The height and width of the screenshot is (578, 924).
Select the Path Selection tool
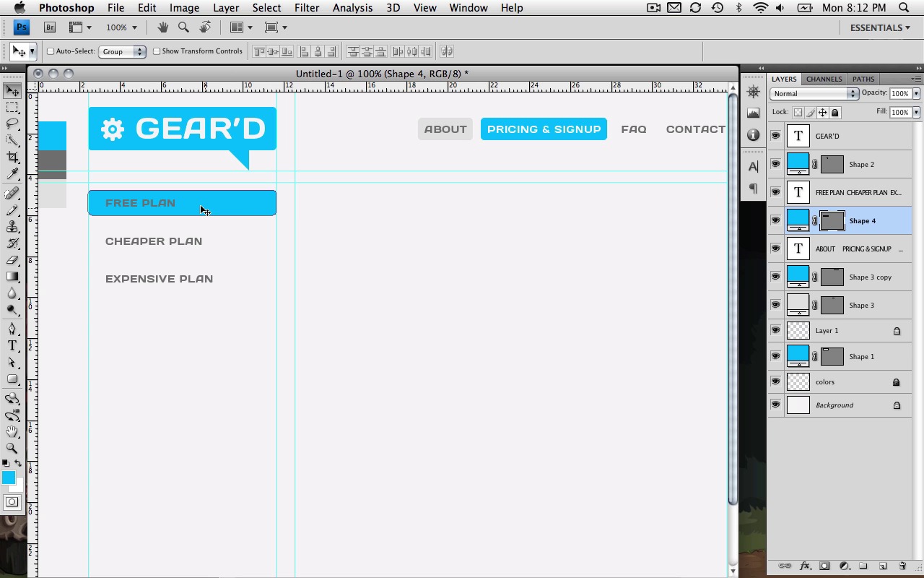click(x=12, y=363)
